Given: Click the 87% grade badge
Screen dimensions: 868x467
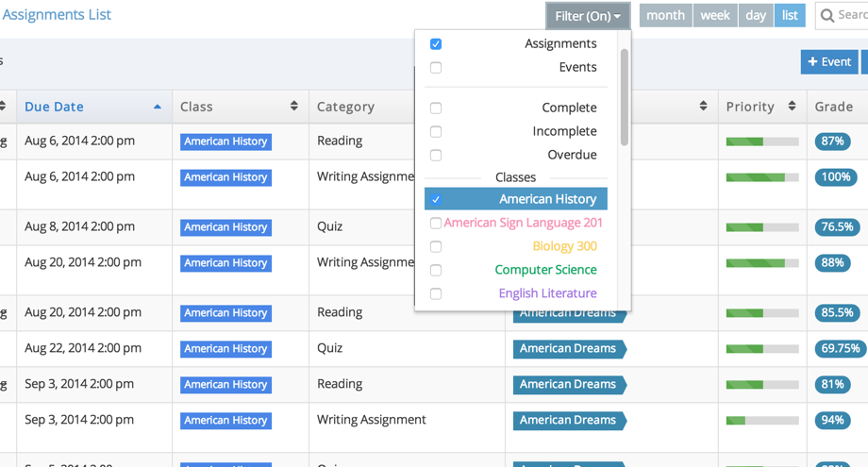Looking at the screenshot, I should point(832,142).
